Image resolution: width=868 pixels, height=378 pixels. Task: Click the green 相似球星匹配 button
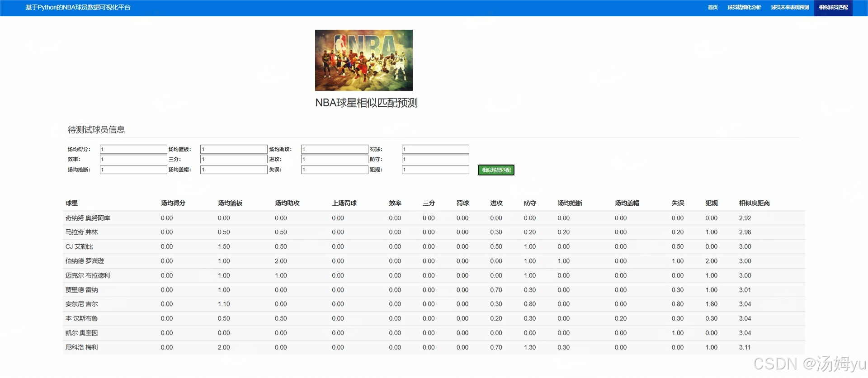(496, 170)
